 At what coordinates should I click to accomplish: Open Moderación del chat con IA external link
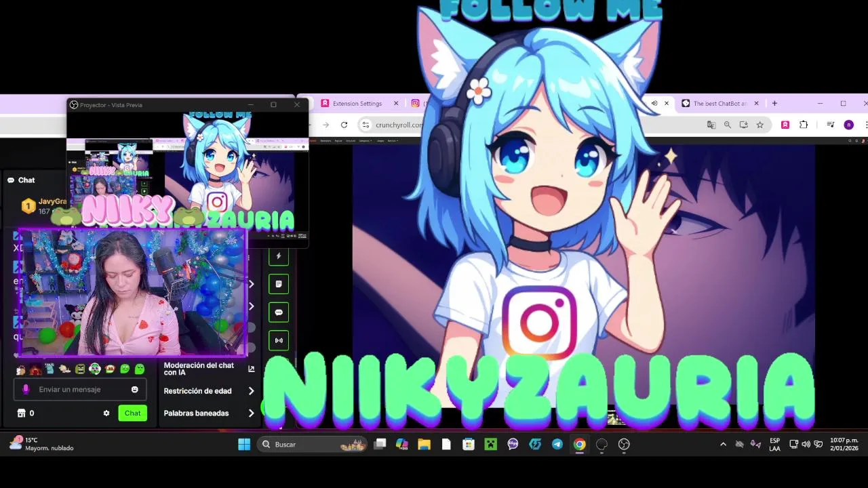point(252,369)
